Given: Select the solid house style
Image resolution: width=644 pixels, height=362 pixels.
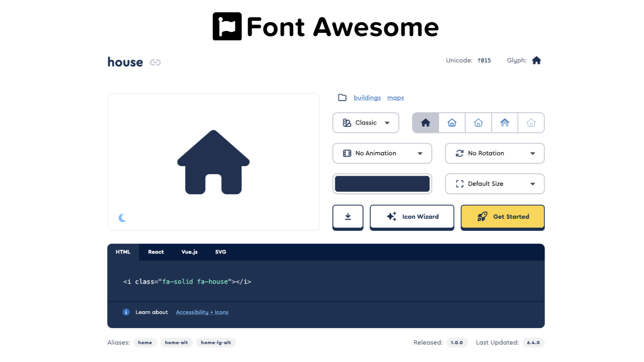Looking at the screenshot, I should [425, 123].
